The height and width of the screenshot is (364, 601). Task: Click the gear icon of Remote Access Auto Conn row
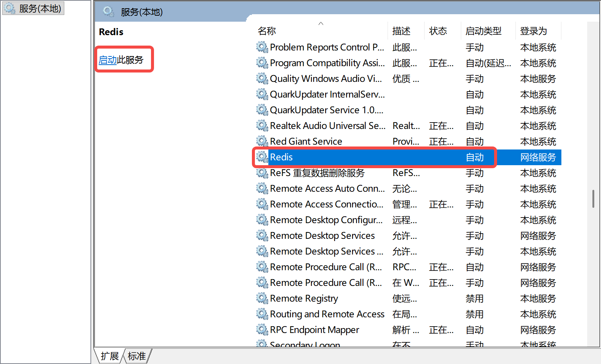[262, 189]
